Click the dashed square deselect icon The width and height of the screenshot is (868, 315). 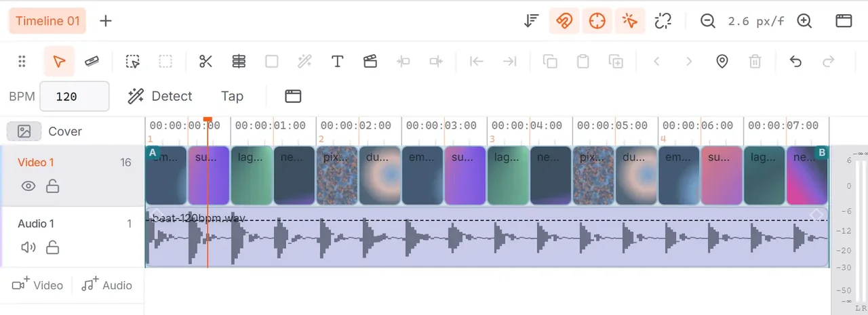165,62
